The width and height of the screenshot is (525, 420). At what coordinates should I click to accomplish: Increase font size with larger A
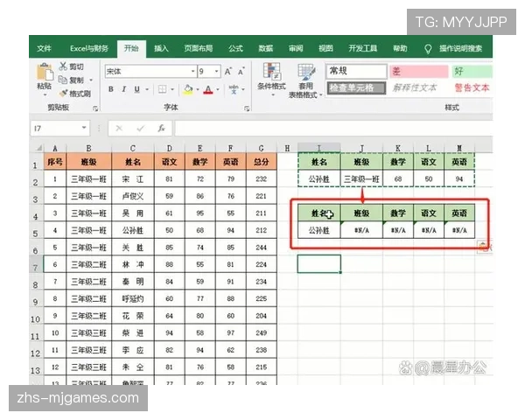pos(228,72)
